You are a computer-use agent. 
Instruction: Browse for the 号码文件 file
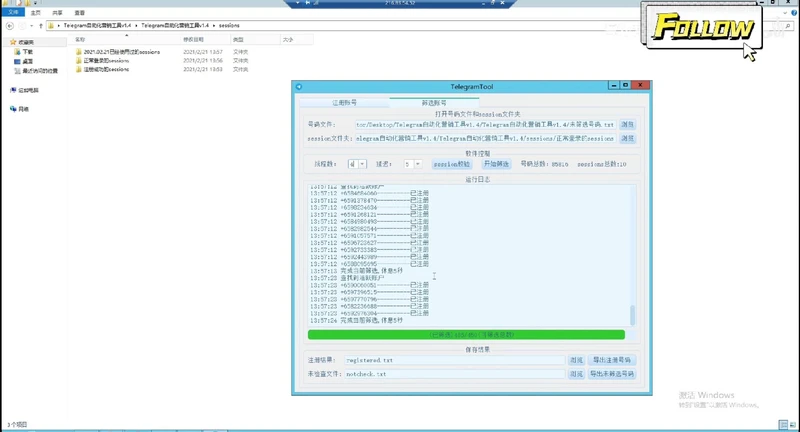627,124
